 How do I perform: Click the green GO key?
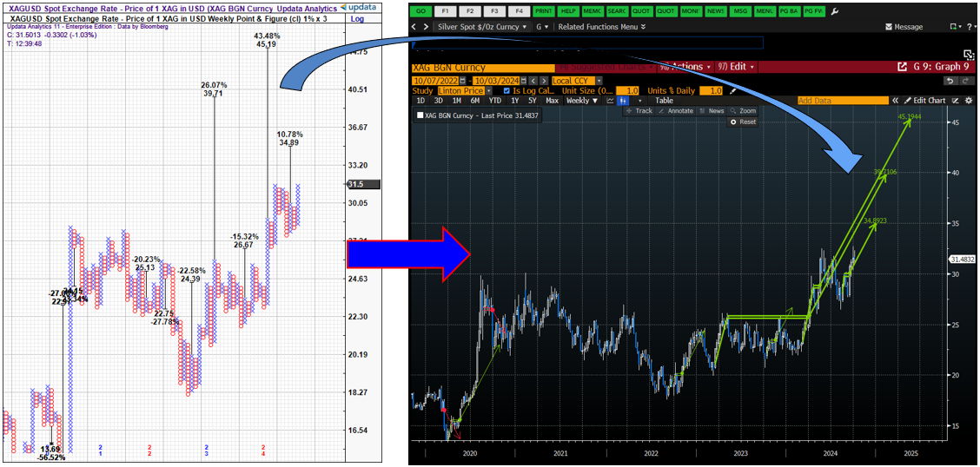[420, 11]
